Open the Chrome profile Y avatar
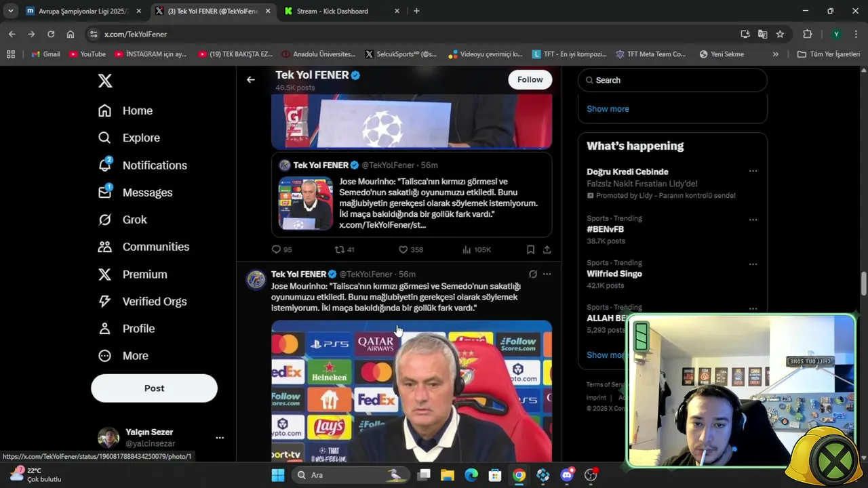868x488 pixels. [x=836, y=34]
